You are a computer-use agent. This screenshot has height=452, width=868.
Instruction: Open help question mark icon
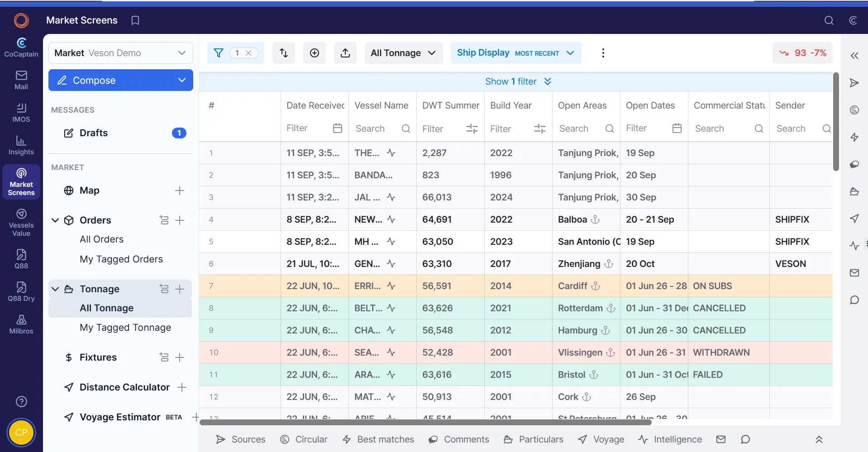coord(21,402)
